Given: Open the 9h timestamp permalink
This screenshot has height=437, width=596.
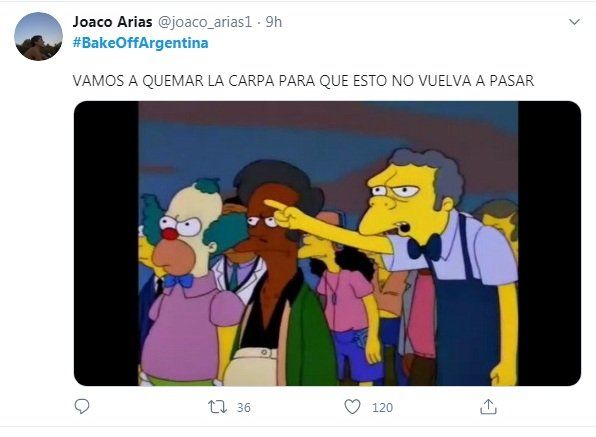Looking at the screenshot, I should 274,22.
